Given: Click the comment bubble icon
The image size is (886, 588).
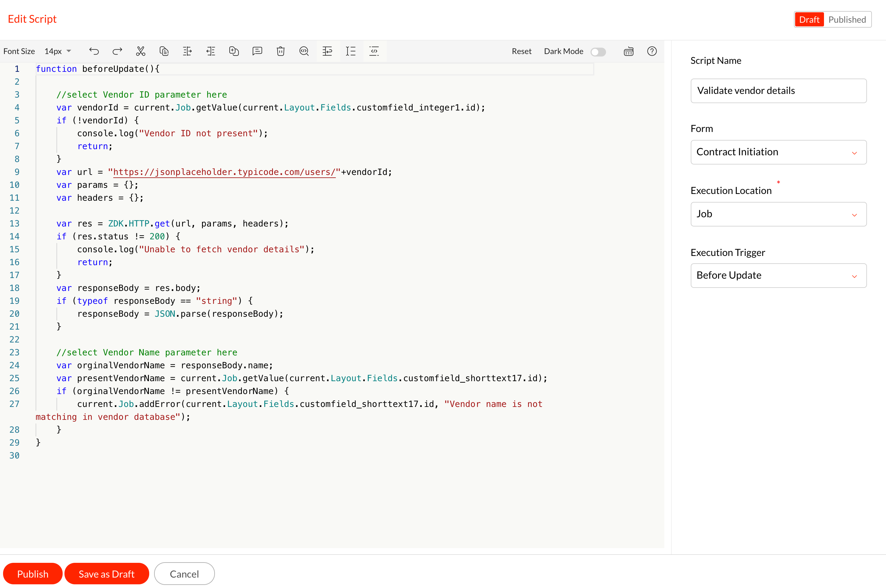Looking at the screenshot, I should [x=257, y=51].
